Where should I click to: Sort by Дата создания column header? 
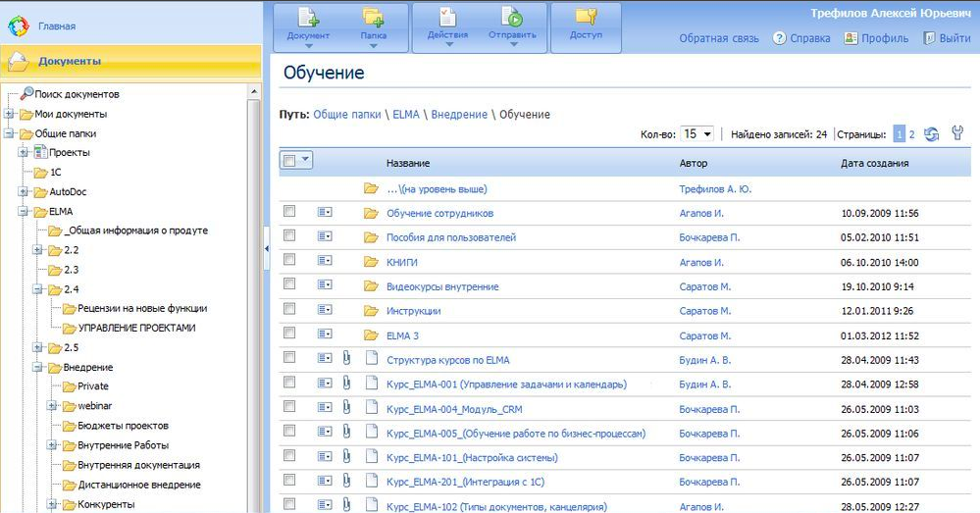click(x=874, y=163)
